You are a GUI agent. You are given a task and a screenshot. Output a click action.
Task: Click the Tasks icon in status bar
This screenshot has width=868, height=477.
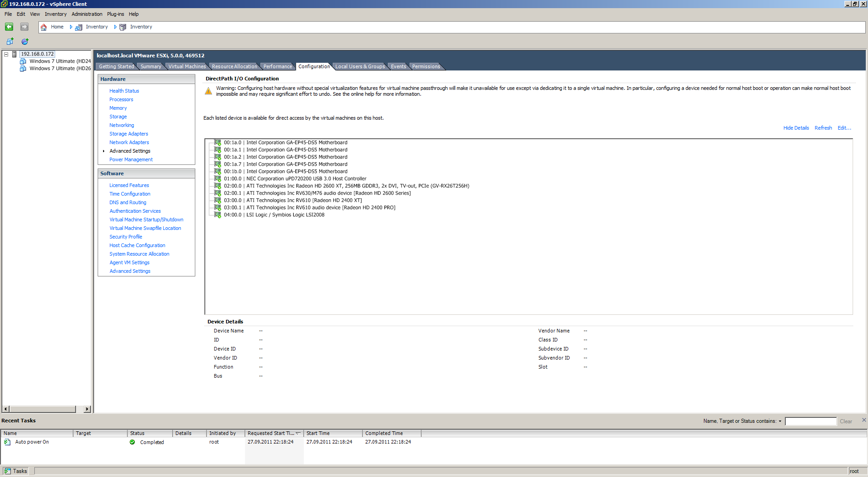(8, 471)
